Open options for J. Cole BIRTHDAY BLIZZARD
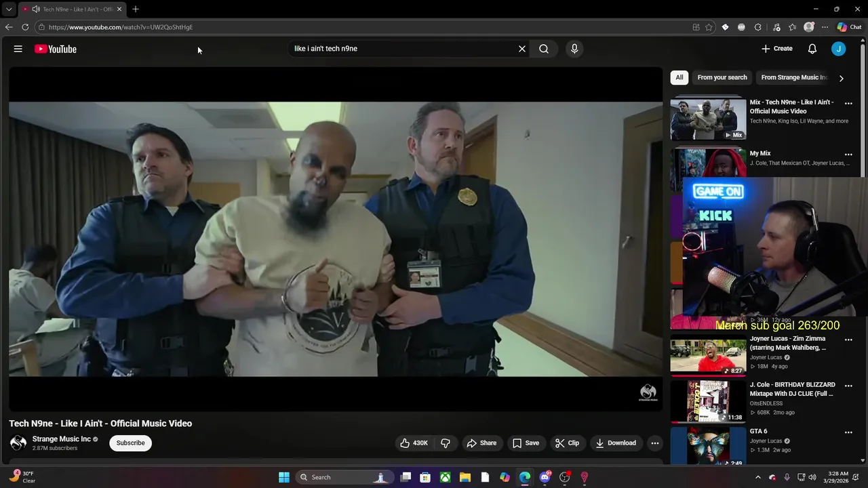Viewport: 868px width, 488px height. point(848,386)
